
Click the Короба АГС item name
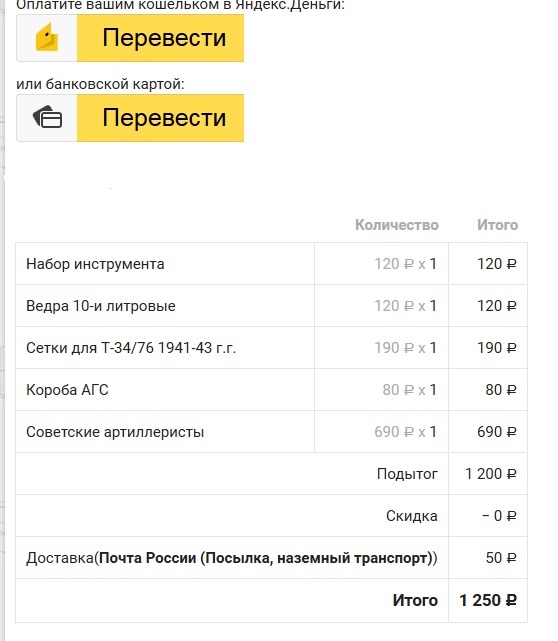click(67, 390)
